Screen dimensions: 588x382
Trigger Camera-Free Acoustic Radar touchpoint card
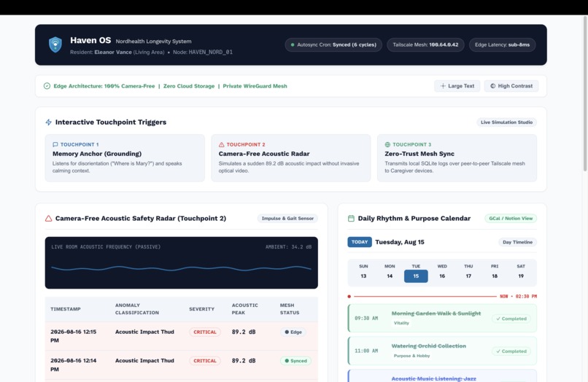pos(290,157)
